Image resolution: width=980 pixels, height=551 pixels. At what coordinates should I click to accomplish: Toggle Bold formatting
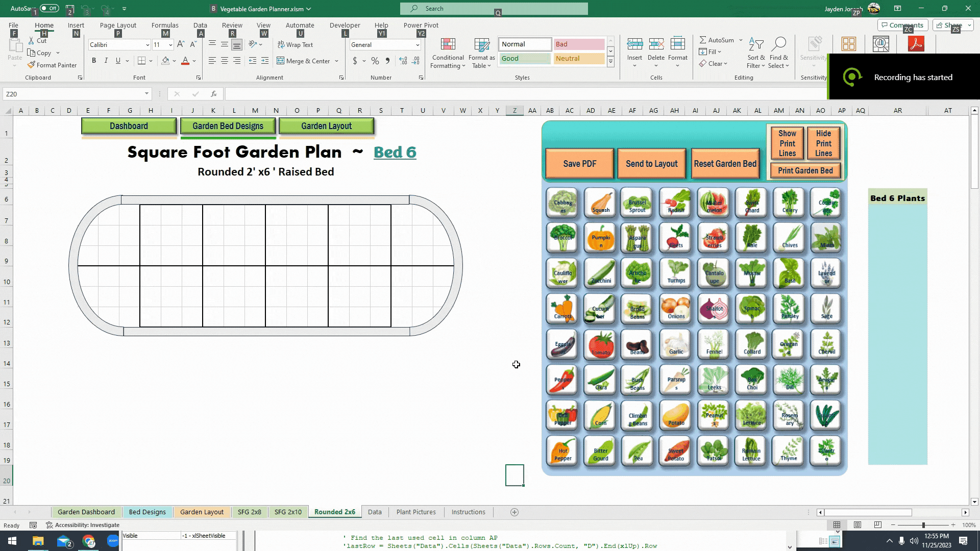click(94, 61)
